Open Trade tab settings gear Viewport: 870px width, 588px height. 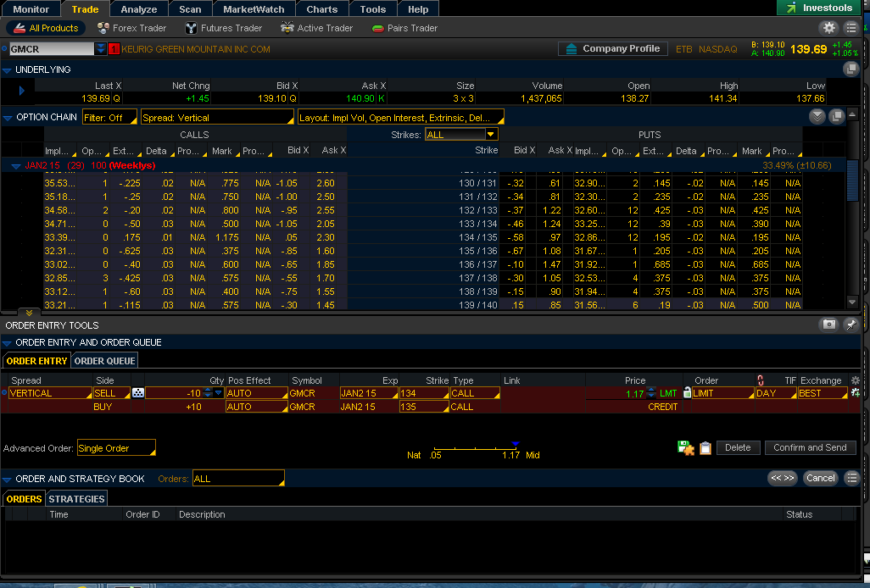coord(829,28)
